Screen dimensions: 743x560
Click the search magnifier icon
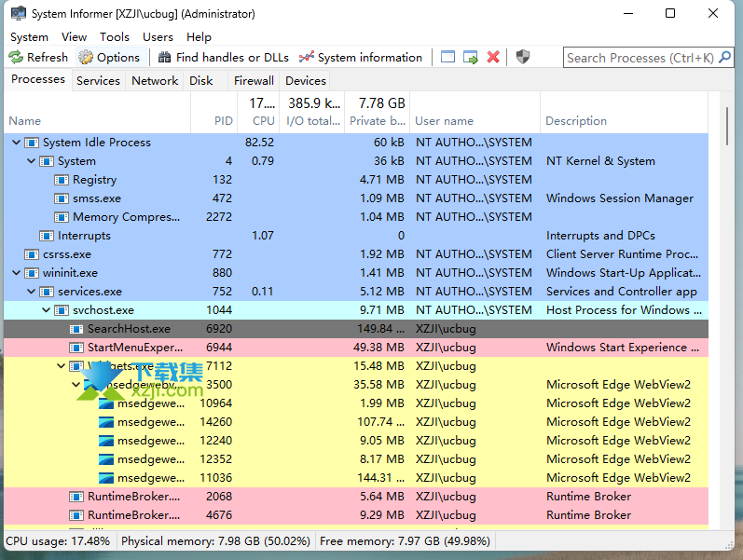click(724, 58)
